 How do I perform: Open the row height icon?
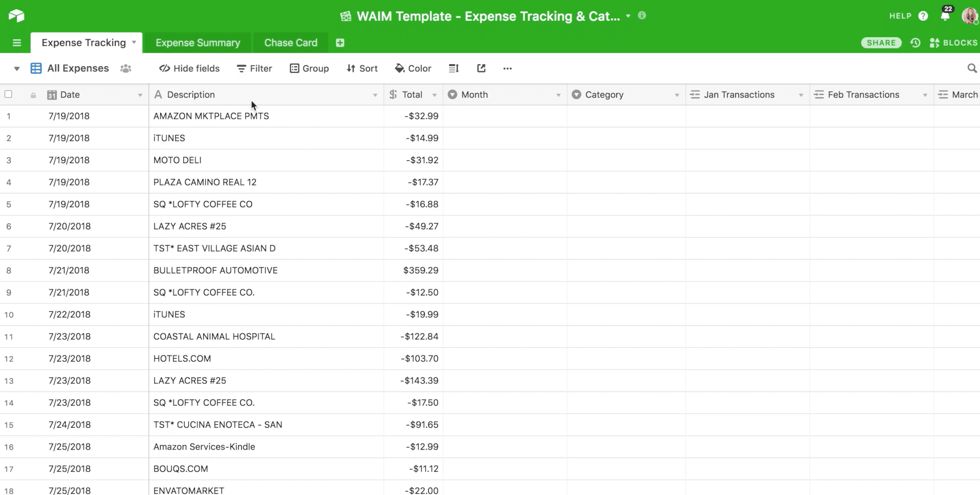(453, 68)
